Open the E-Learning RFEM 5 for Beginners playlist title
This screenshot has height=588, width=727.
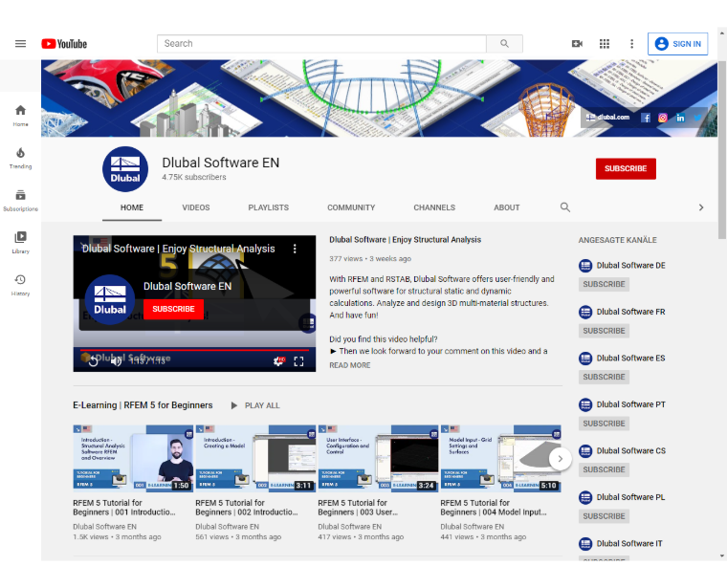(x=143, y=405)
